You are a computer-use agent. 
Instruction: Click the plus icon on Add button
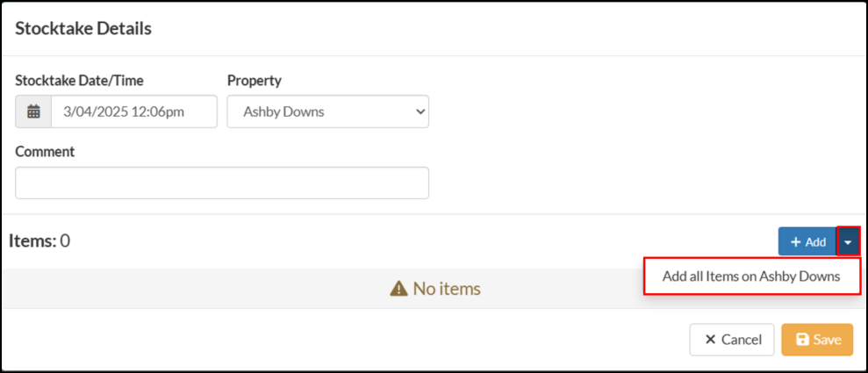(x=795, y=242)
